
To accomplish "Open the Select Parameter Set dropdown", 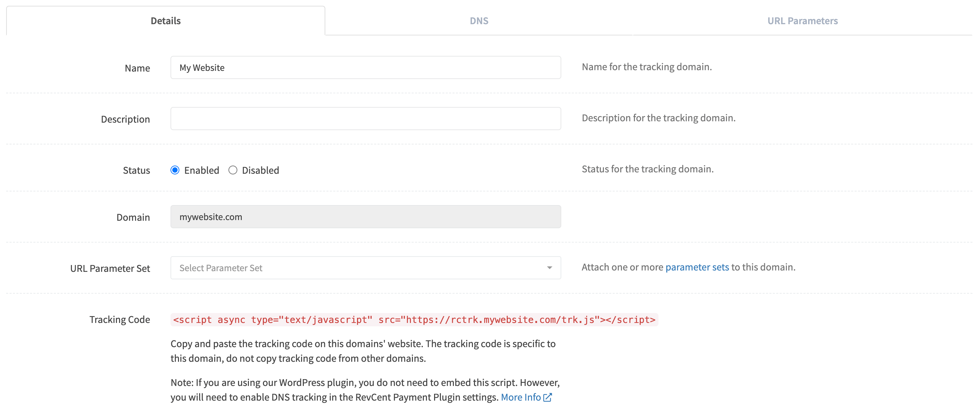I will point(366,268).
